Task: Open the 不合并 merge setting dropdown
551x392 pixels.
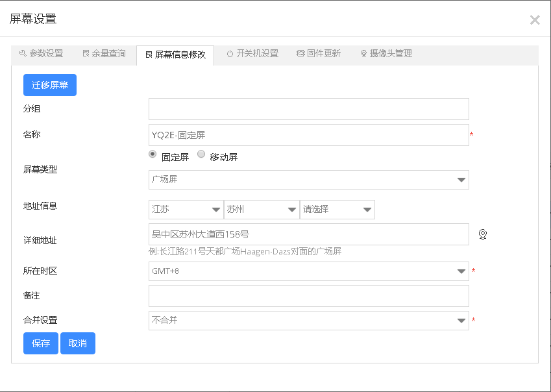Action: tap(309, 321)
